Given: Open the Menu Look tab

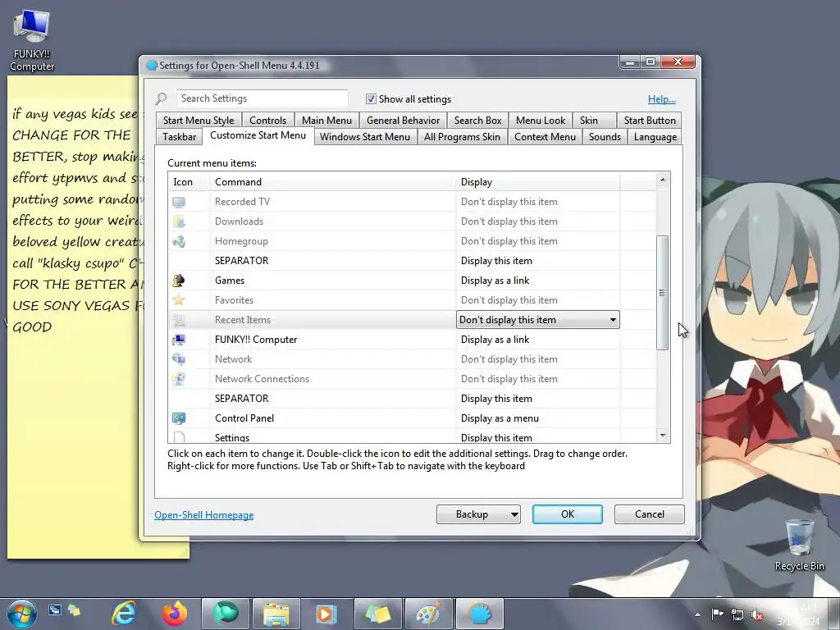Looking at the screenshot, I should [x=541, y=121].
